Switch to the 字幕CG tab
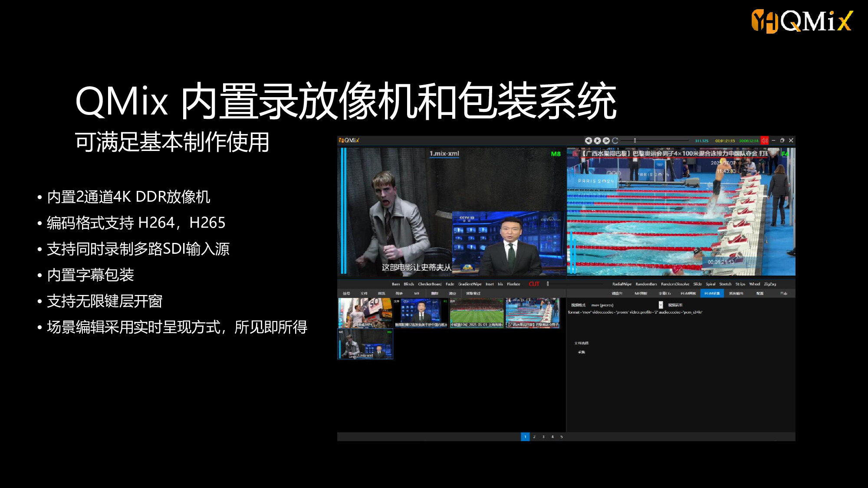This screenshot has height=488, width=868. 664,294
